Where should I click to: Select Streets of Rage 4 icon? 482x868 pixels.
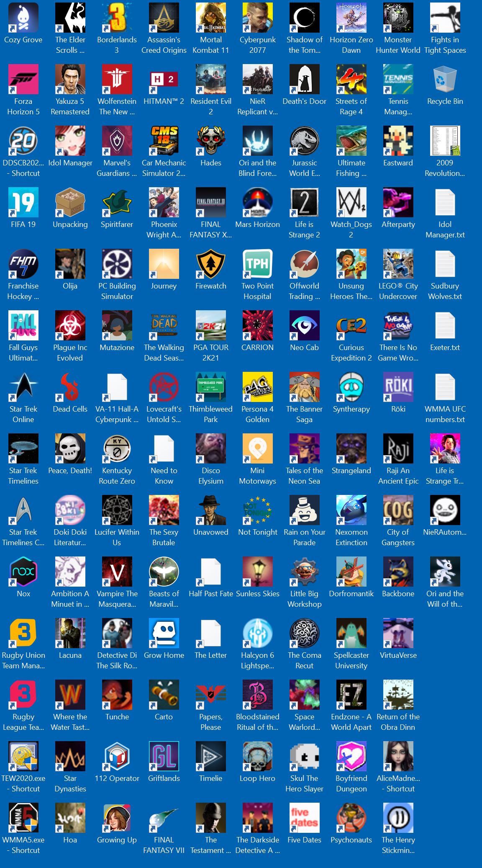point(351,79)
